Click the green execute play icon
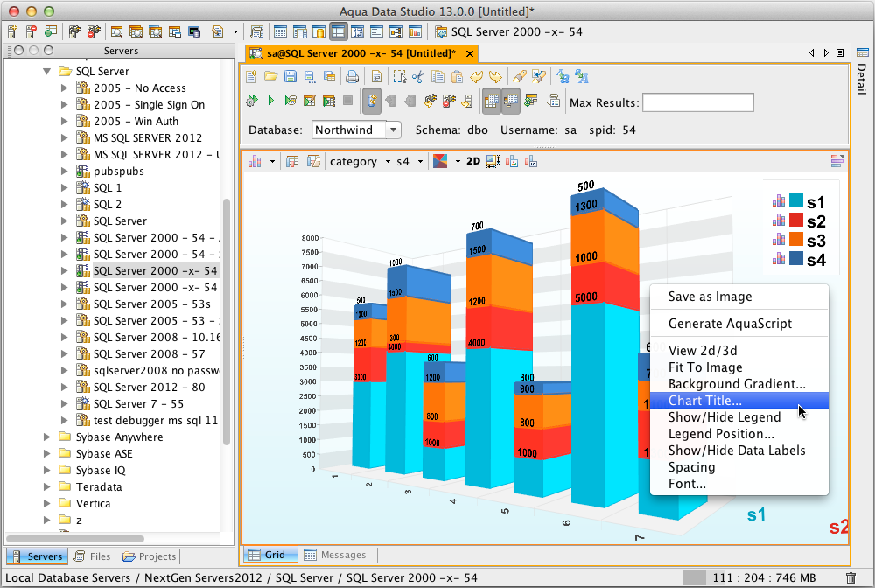 pyautogui.click(x=271, y=101)
